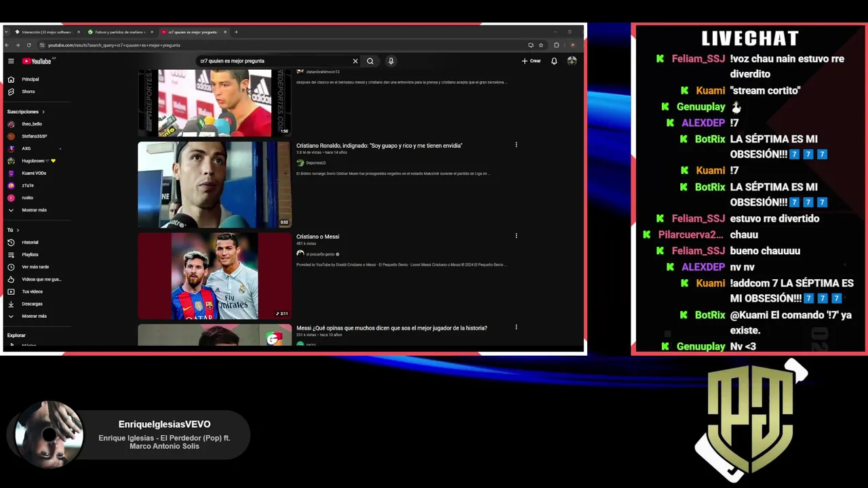The image size is (868, 488).
Task: Click the YouTube logo
Action: pos(37,61)
